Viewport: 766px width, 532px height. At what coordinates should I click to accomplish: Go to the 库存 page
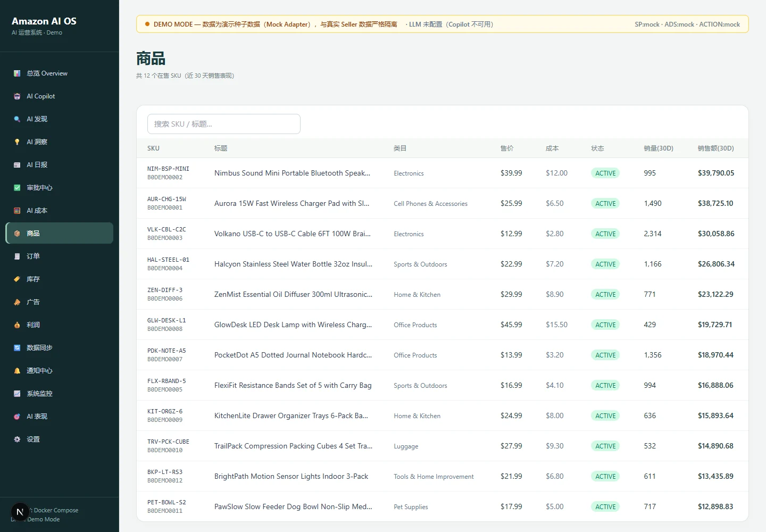pos(60,279)
